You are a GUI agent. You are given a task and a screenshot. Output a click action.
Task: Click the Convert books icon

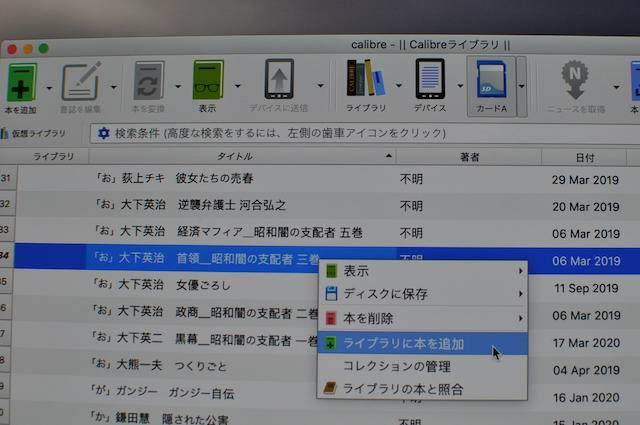click(x=149, y=80)
